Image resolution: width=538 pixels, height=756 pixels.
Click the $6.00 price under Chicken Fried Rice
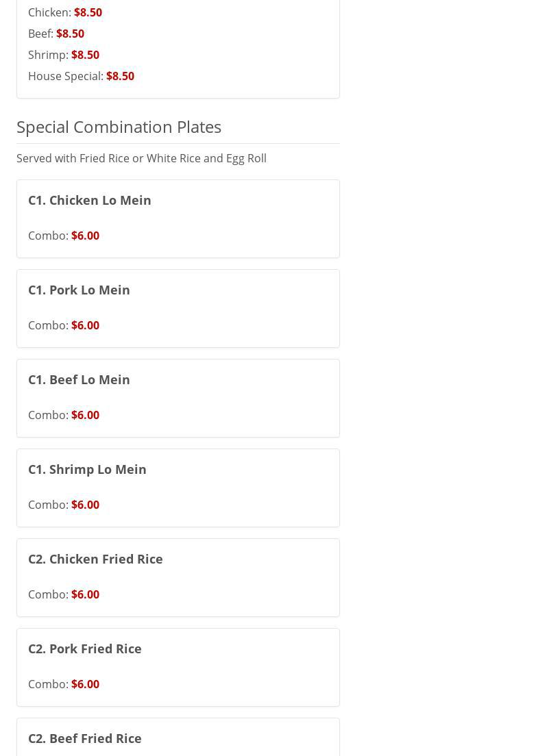click(85, 594)
